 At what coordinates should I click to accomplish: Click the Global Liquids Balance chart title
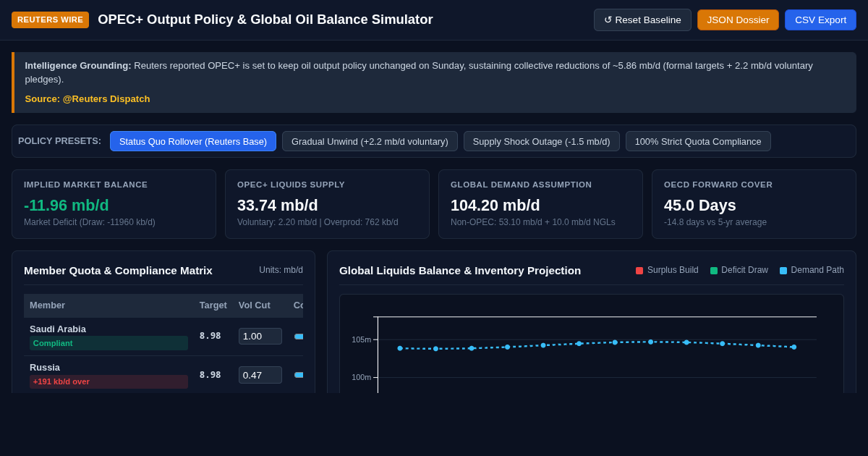click(460, 270)
